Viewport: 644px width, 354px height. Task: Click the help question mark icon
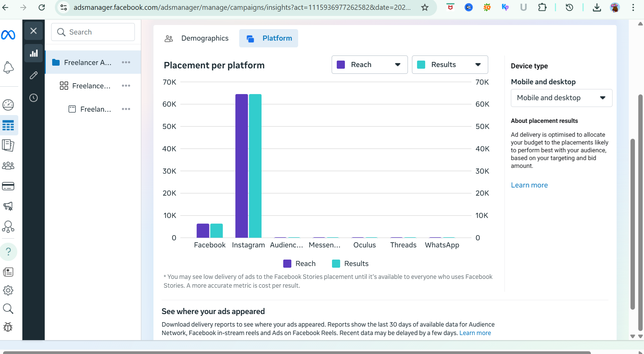8,251
